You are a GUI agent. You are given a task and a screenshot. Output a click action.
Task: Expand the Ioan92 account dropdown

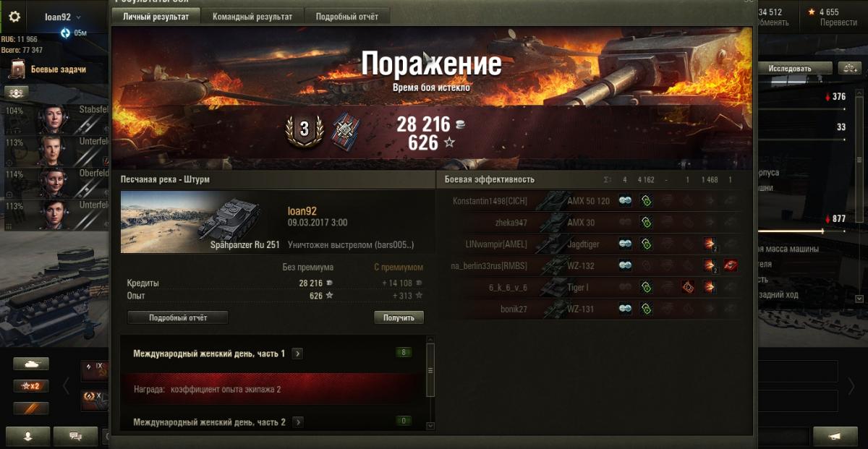pos(78,17)
